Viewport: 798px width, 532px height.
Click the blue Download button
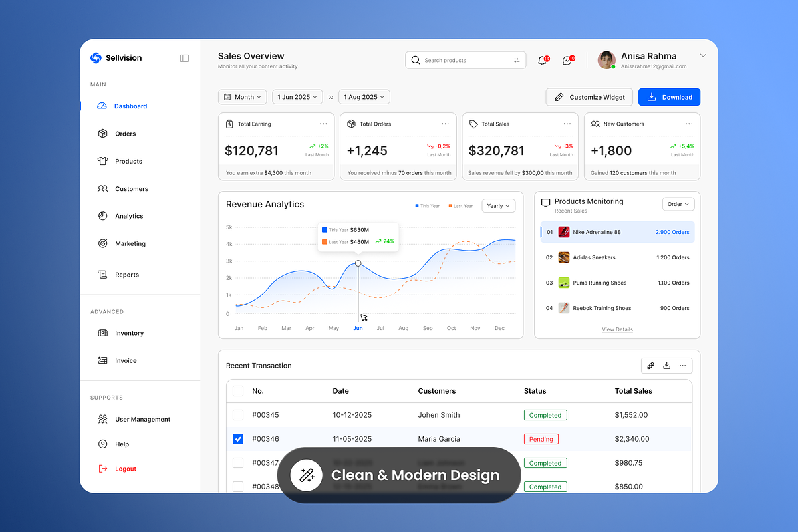coord(669,97)
